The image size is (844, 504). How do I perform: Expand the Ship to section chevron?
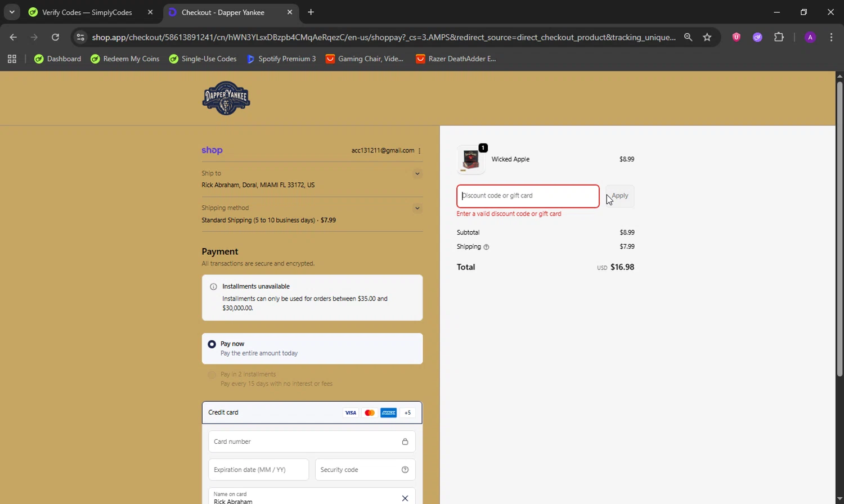click(417, 173)
